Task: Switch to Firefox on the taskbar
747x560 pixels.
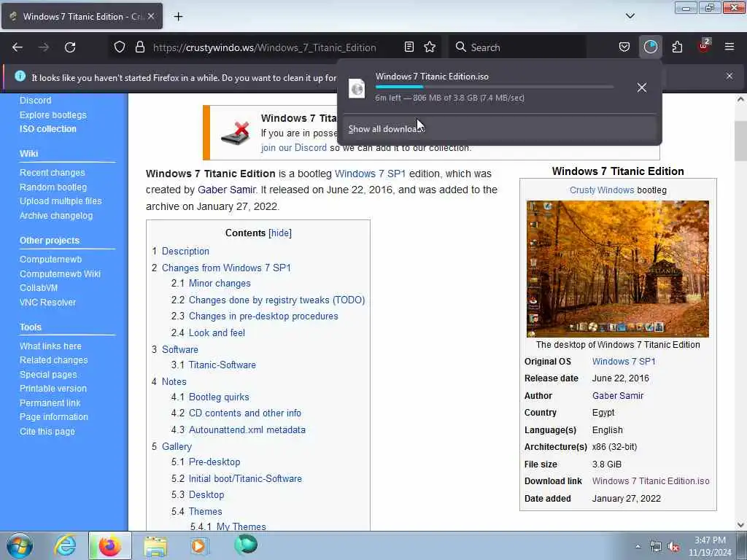Action: (109, 545)
